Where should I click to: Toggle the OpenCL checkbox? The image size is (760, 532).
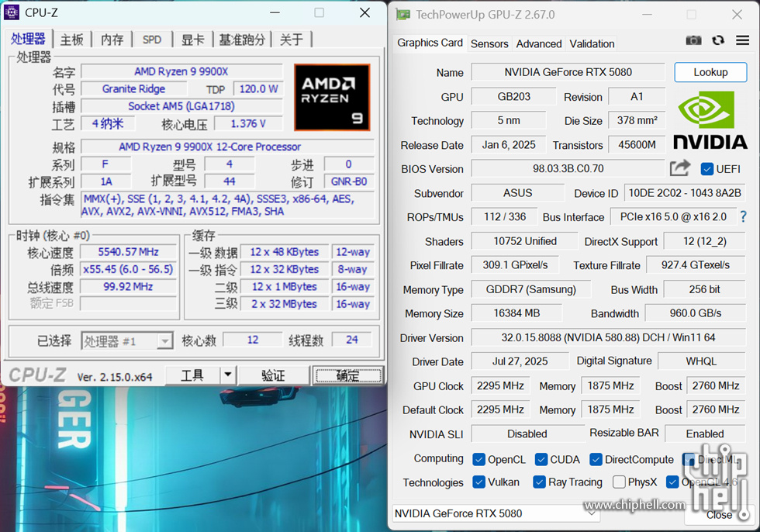(479, 459)
